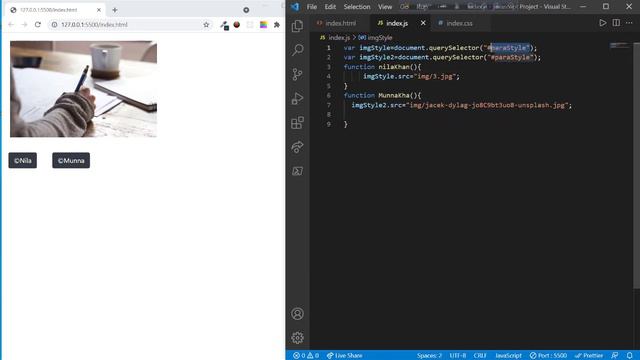Open the Accounts menu icon
This screenshot has width=640, height=360.
point(297,313)
